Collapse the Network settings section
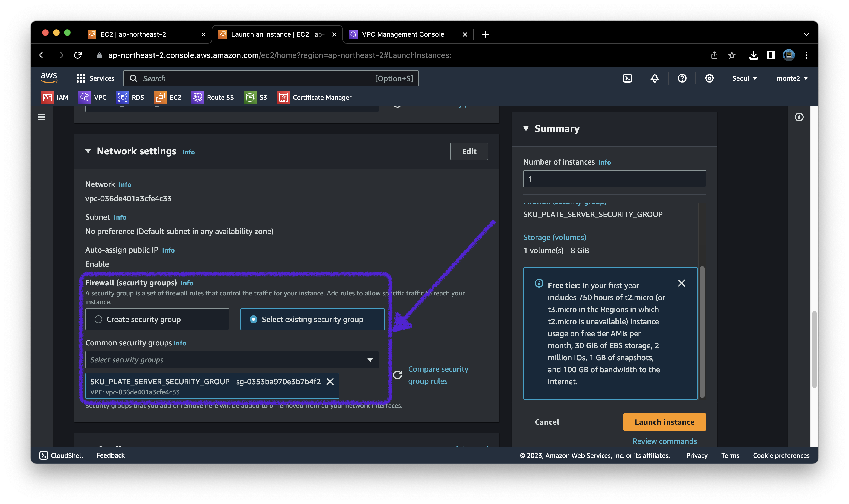 pyautogui.click(x=88, y=151)
